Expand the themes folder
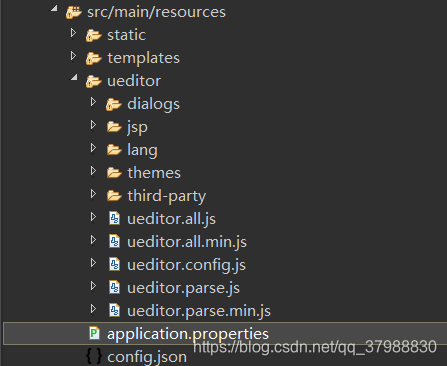Screen dimensions: 447x366 pyautogui.click(x=94, y=171)
